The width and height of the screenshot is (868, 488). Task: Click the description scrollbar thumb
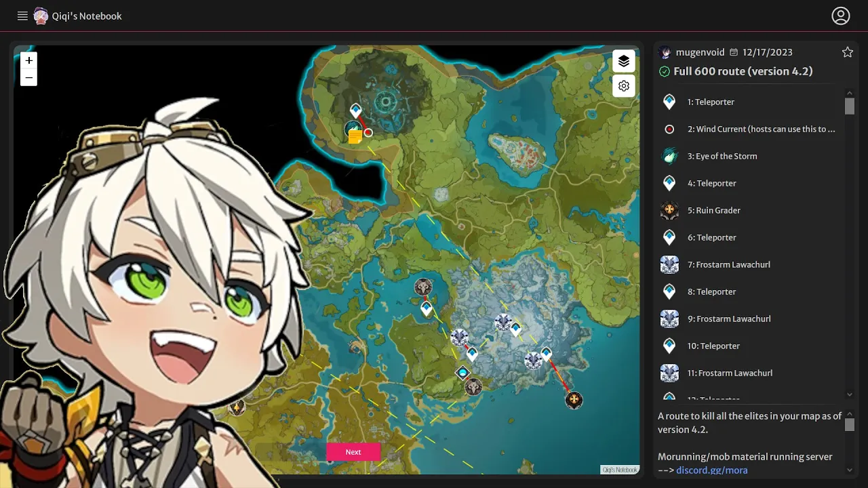(850, 425)
